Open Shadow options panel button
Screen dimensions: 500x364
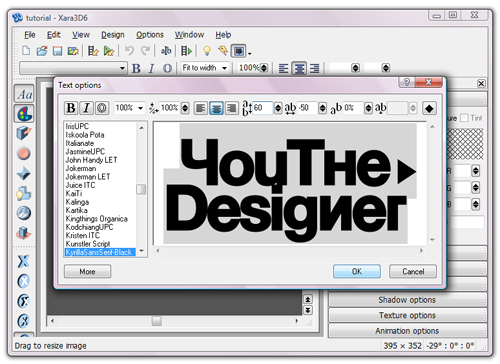[407, 300]
